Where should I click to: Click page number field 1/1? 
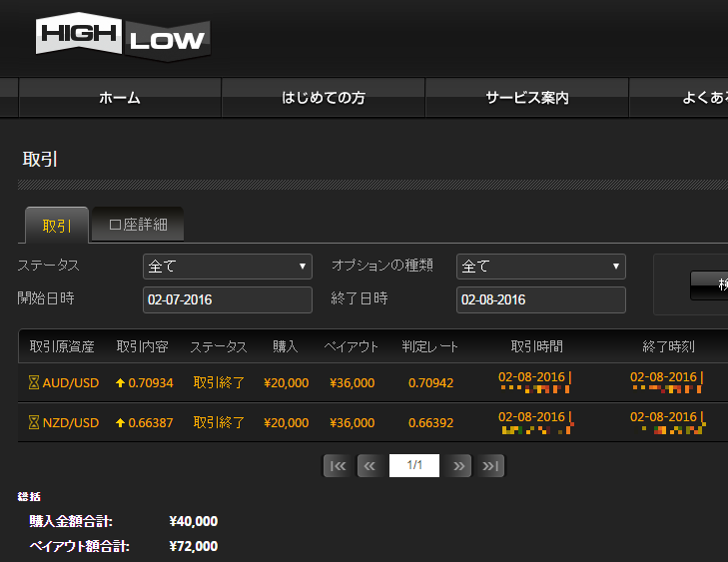[414, 465]
